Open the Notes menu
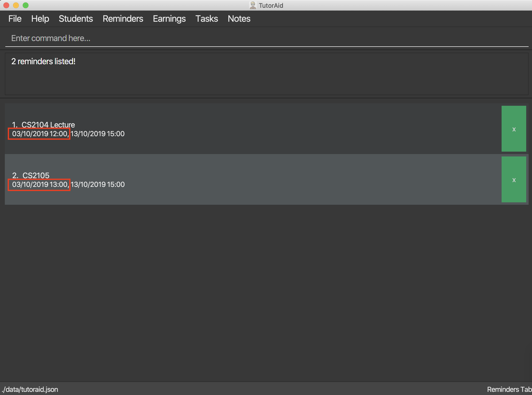 pyautogui.click(x=239, y=18)
